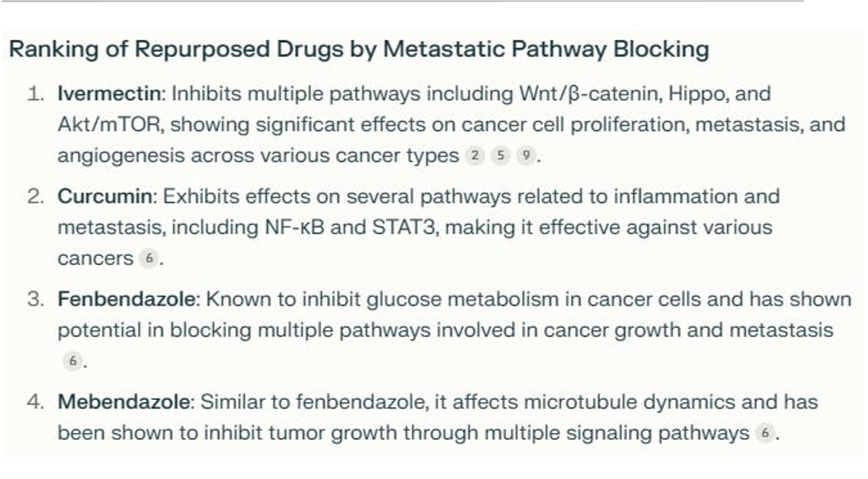Click the bold 'Ivermectin' drug name
868x479 pixels.
(109, 94)
